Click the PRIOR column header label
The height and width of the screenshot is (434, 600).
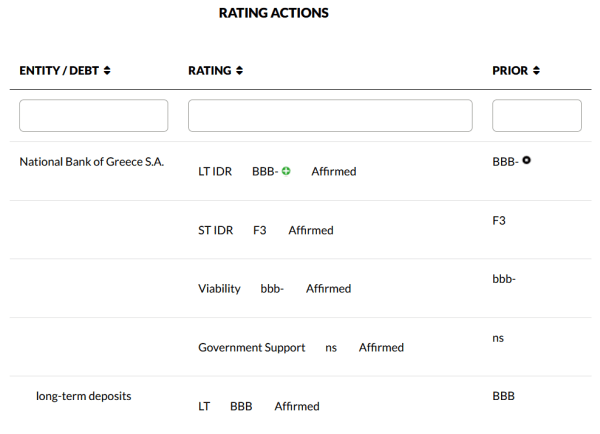point(510,71)
